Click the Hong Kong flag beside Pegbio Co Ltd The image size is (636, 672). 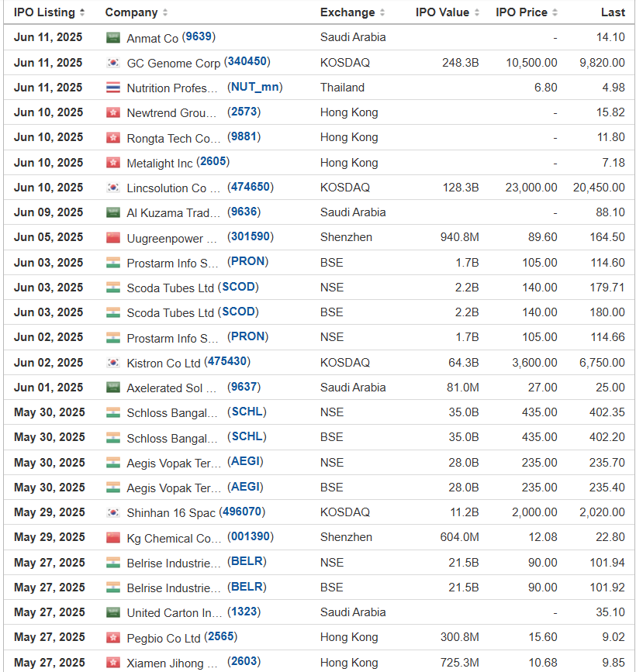113,638
